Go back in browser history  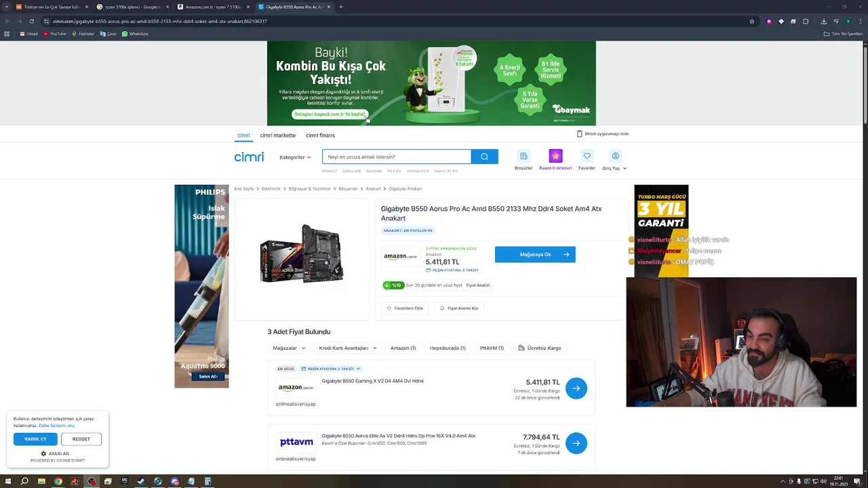[x=7, y=21]
